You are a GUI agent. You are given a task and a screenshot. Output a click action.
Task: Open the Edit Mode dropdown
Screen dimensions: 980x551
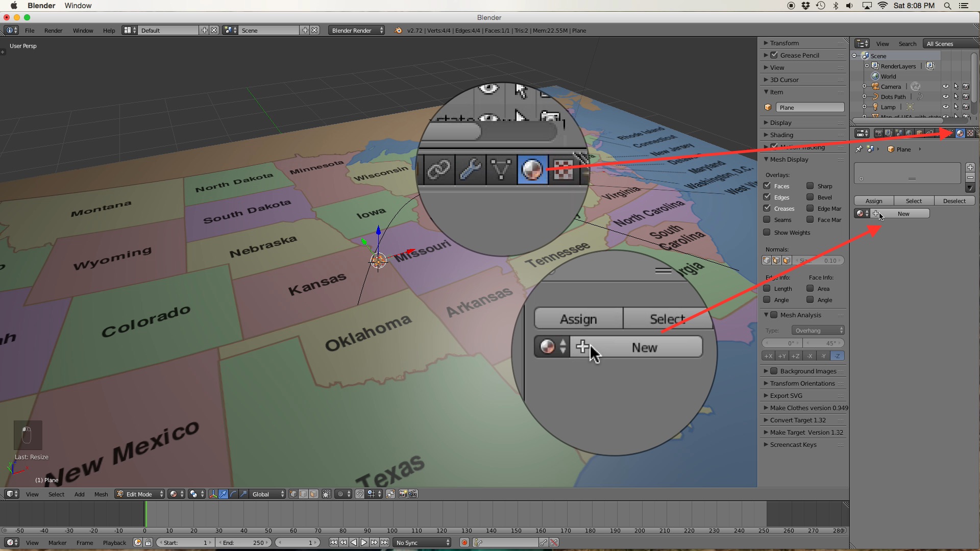point(139,494)
